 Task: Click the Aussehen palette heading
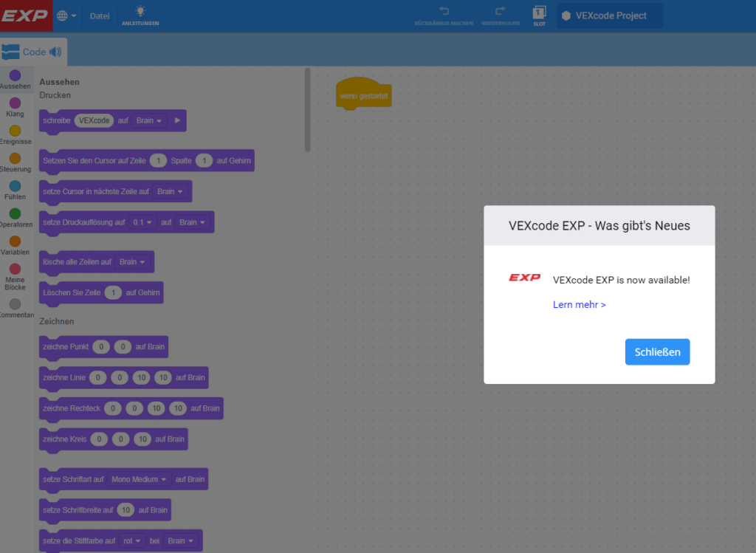[x=59, y=82]
